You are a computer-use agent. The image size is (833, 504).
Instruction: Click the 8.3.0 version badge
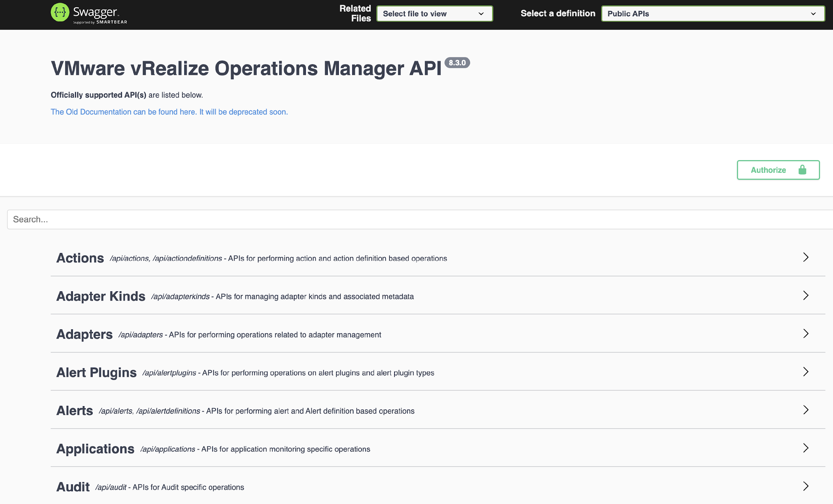[x=457, y=63]
